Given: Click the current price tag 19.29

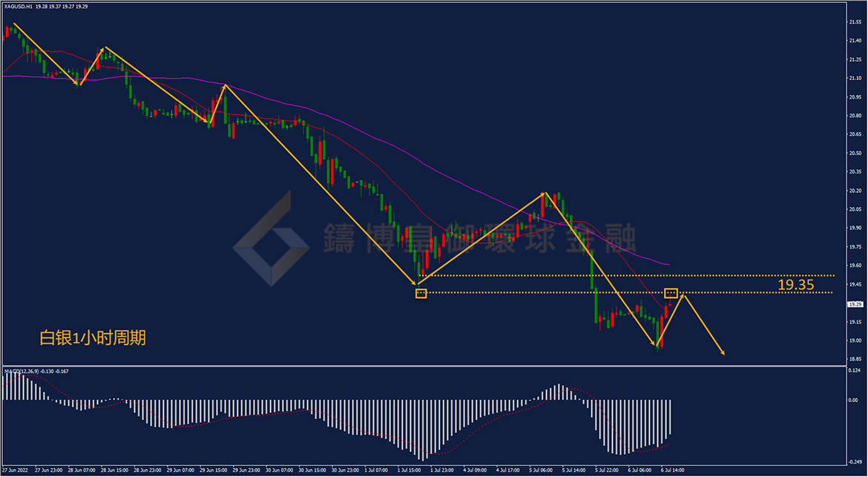Looking at the screenshot, I should (x=855, y=304).
